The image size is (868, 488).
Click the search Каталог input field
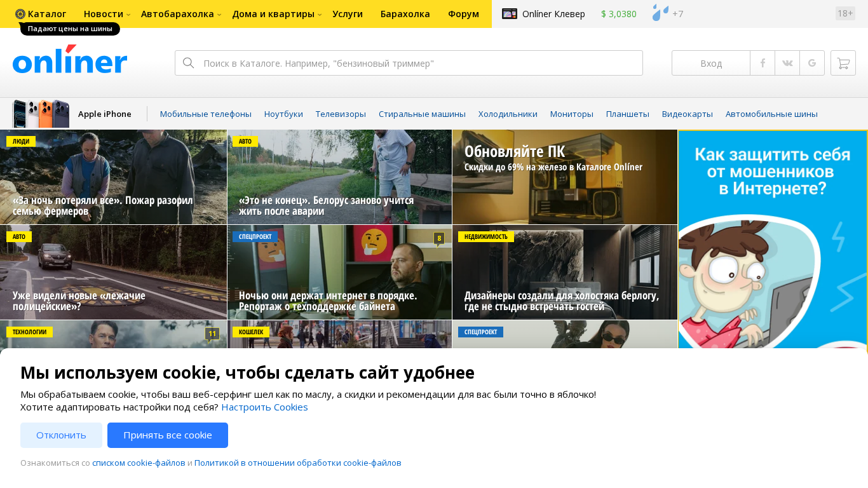pos(409,63)
